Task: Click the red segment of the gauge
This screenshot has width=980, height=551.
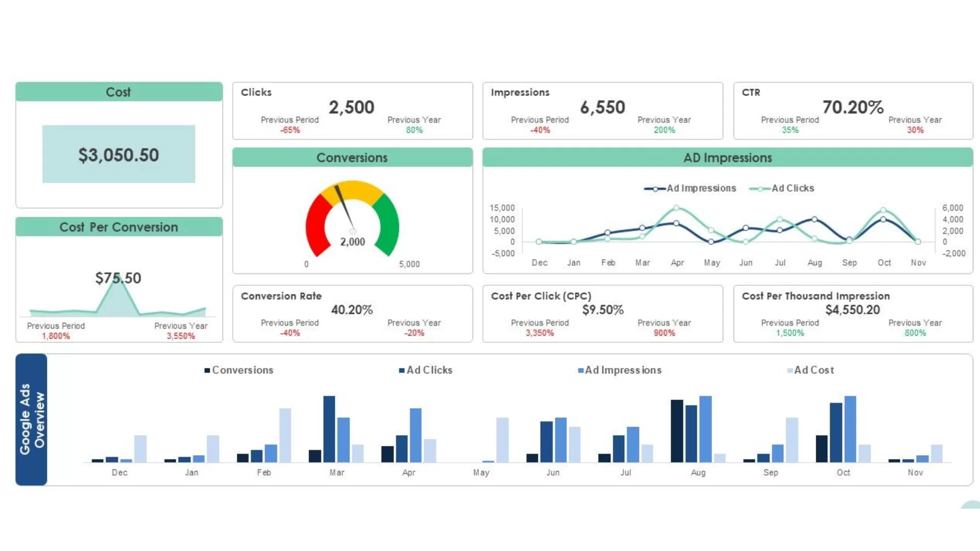Action: pyautogui.click(x=316, y=224)
